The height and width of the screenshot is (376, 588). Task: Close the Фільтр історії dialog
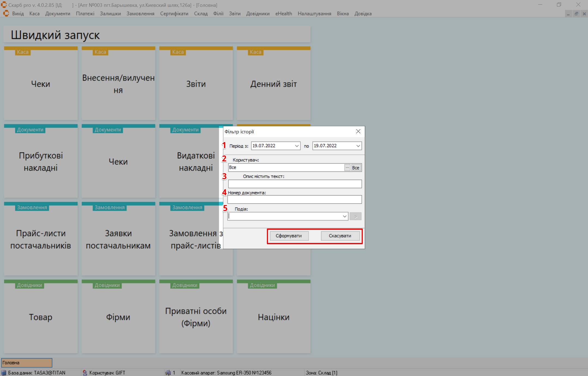pyautogui.click(x=358, y=131)
